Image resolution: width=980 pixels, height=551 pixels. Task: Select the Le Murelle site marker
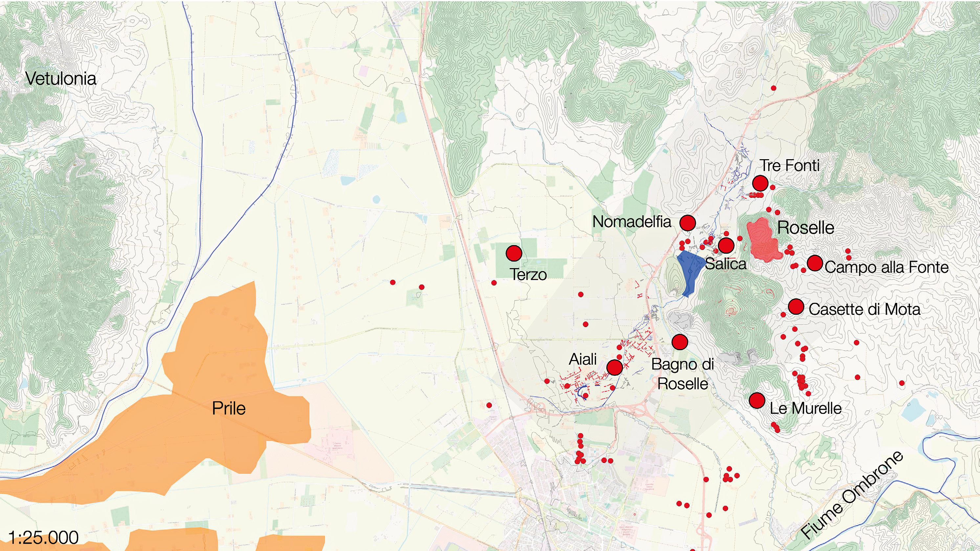757,400
